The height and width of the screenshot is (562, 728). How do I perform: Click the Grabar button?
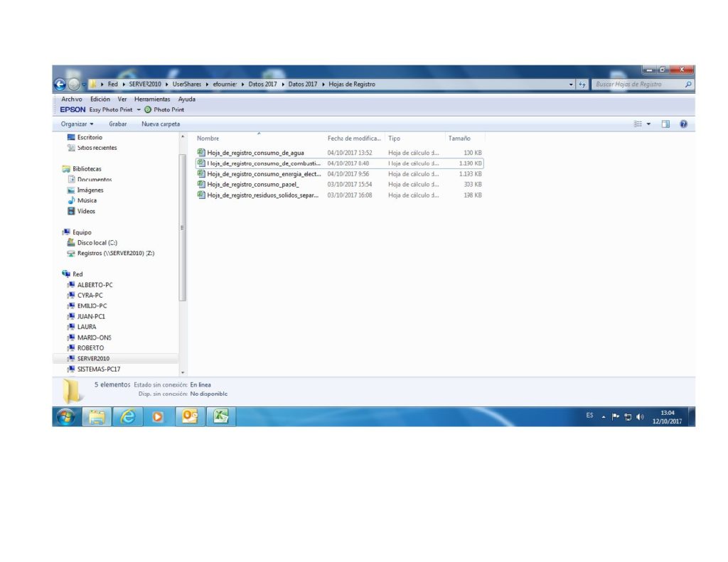(117, 124)
